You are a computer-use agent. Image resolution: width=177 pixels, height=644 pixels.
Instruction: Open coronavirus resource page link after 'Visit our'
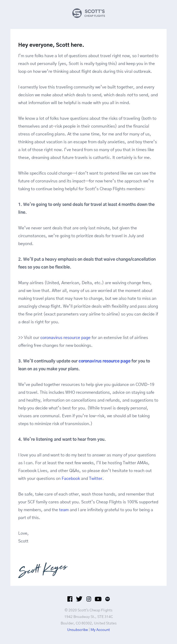[65, 337]
